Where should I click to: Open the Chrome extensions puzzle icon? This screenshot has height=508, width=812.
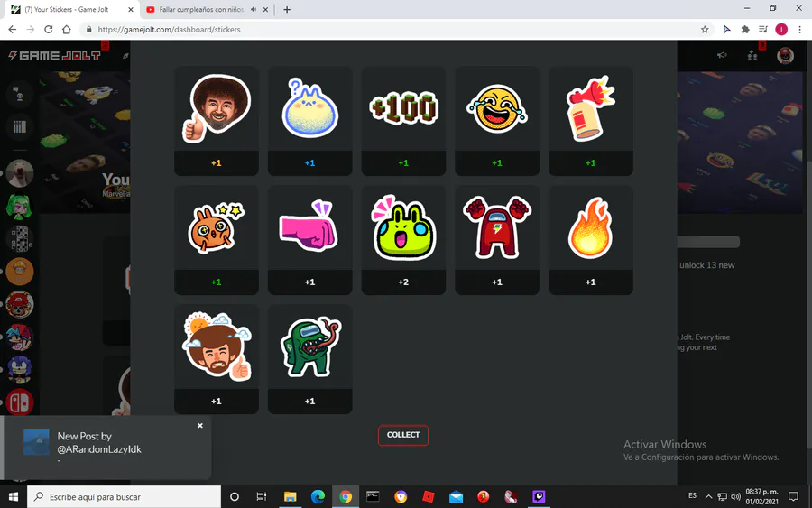tap(745, 30)
